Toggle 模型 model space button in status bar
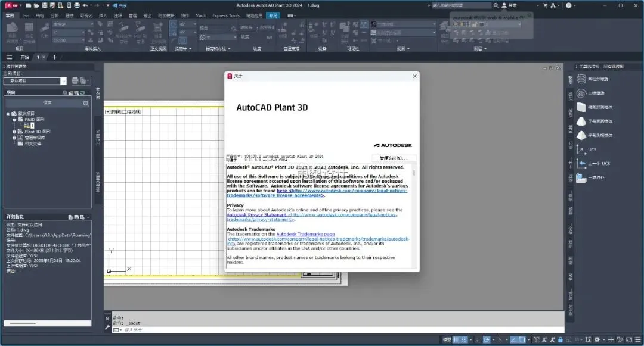 pos(447,339)
